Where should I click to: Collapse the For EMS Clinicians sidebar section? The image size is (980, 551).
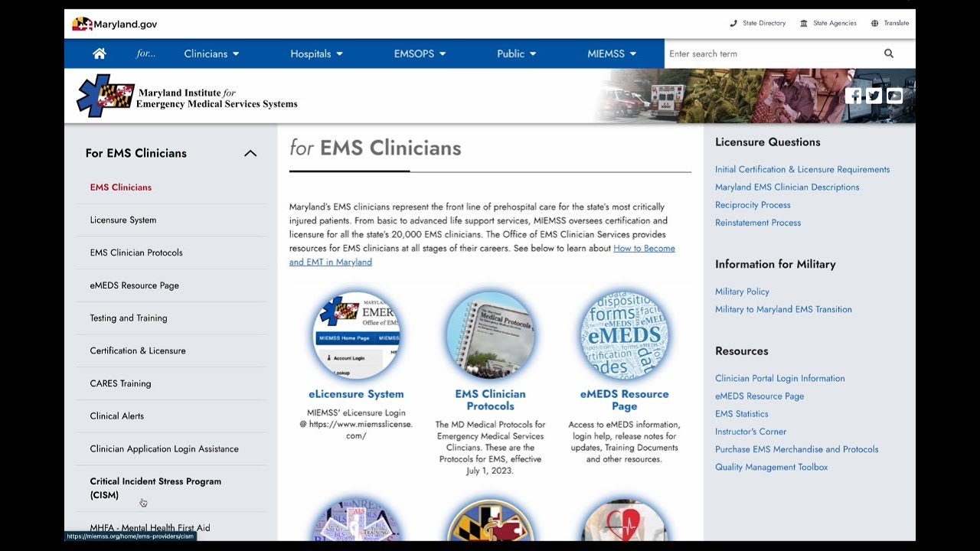(x=250, y=153)
